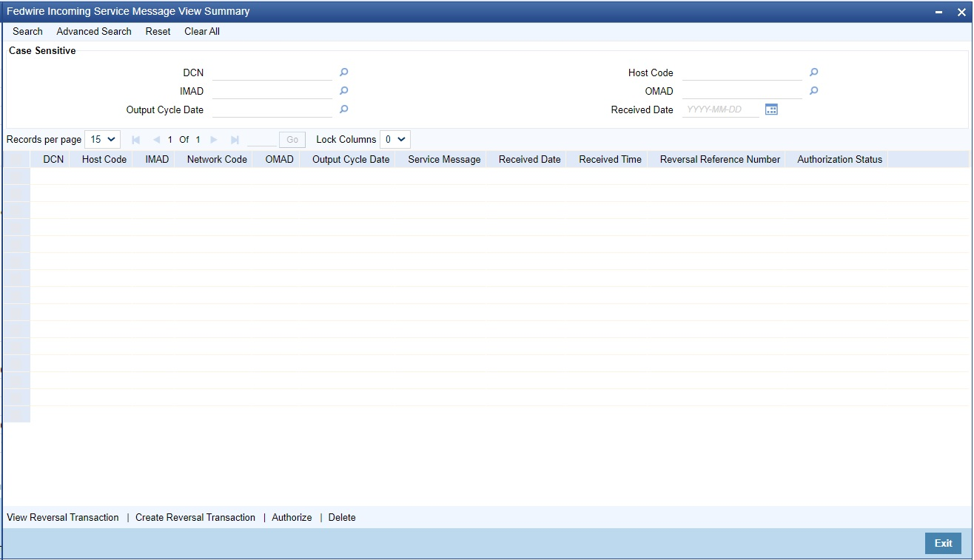The image size is (974, 560).
Task: Click Advanced Search in the toolbar
Action: 94,32
